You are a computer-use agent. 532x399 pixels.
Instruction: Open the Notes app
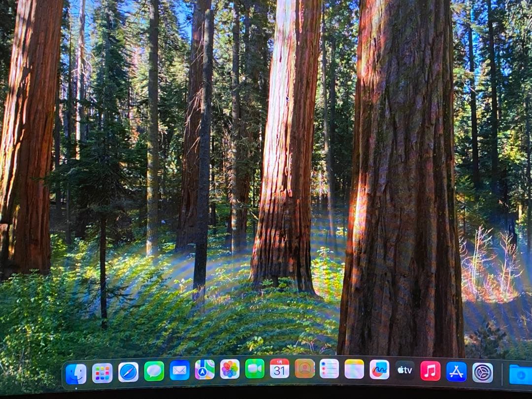[x=354, y=369]
